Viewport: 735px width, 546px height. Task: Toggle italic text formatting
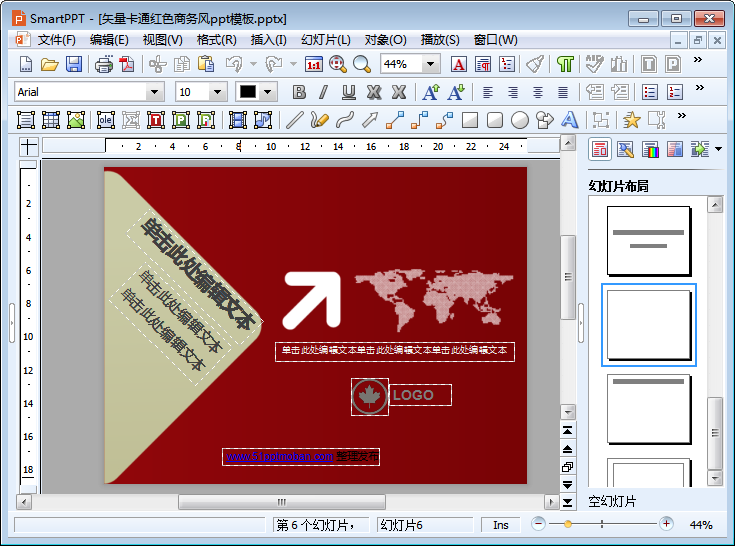(323, 92)
